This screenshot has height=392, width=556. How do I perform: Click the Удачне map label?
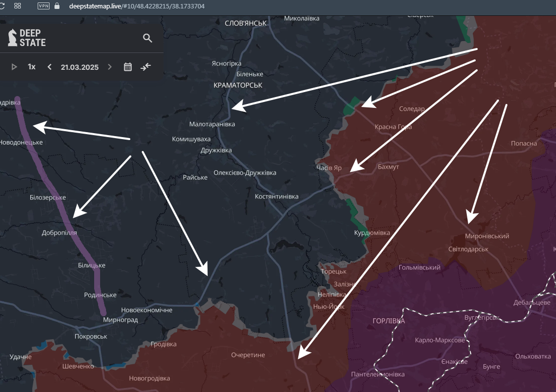point(21,357)
